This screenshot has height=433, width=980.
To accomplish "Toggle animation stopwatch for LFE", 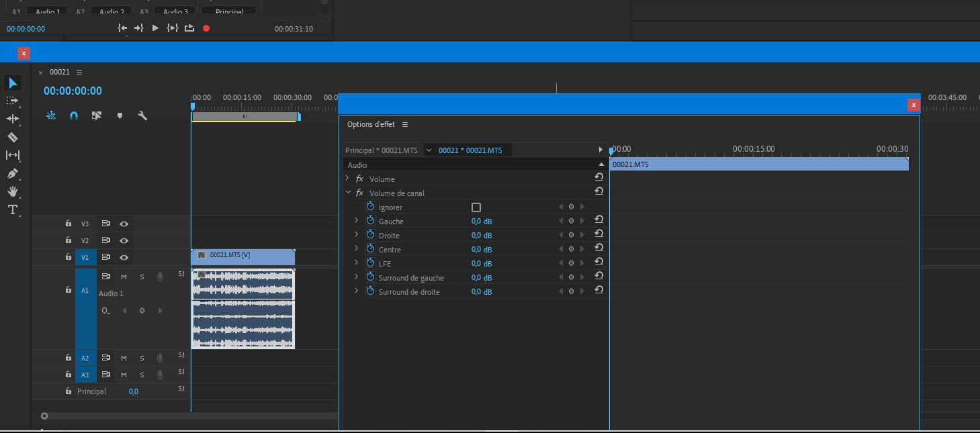I will click(370, 263).
